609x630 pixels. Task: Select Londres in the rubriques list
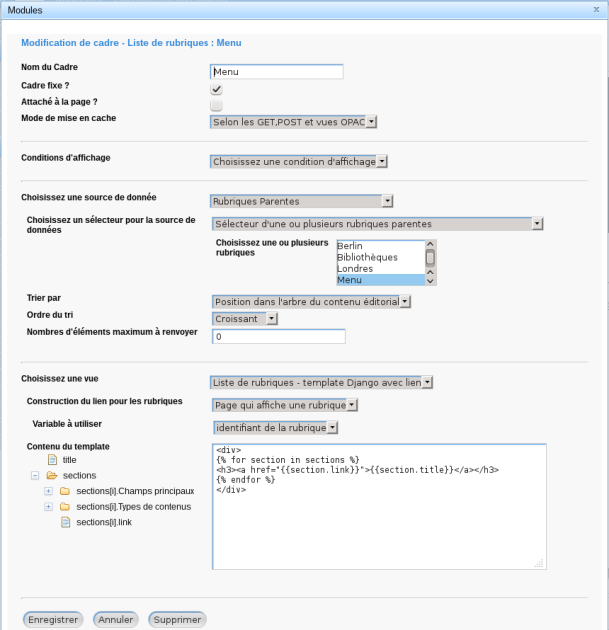pyautogui.click(x=380, y=268)
